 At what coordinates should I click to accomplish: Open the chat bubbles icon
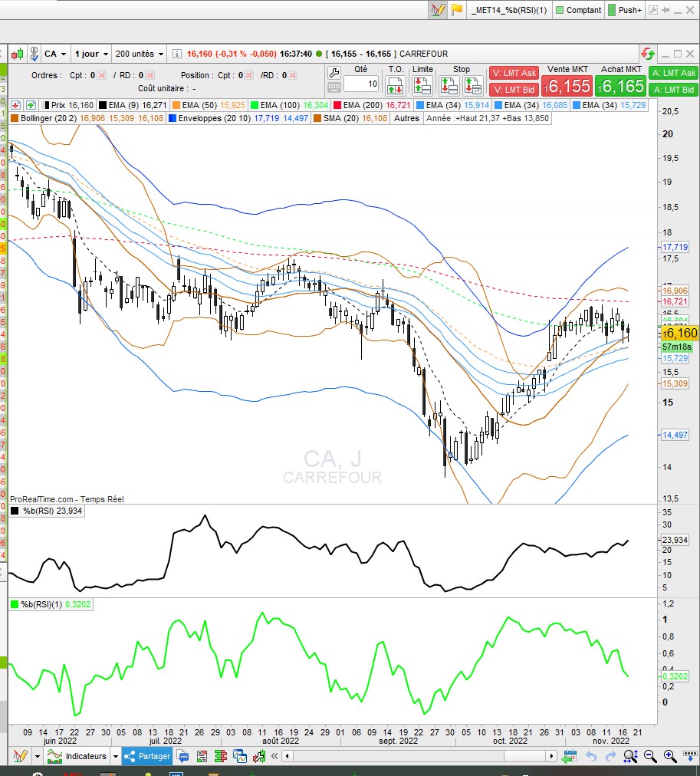182,756
